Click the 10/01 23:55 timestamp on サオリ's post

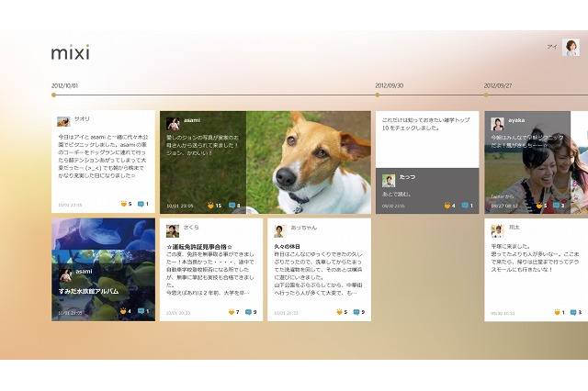coord(70,205)
